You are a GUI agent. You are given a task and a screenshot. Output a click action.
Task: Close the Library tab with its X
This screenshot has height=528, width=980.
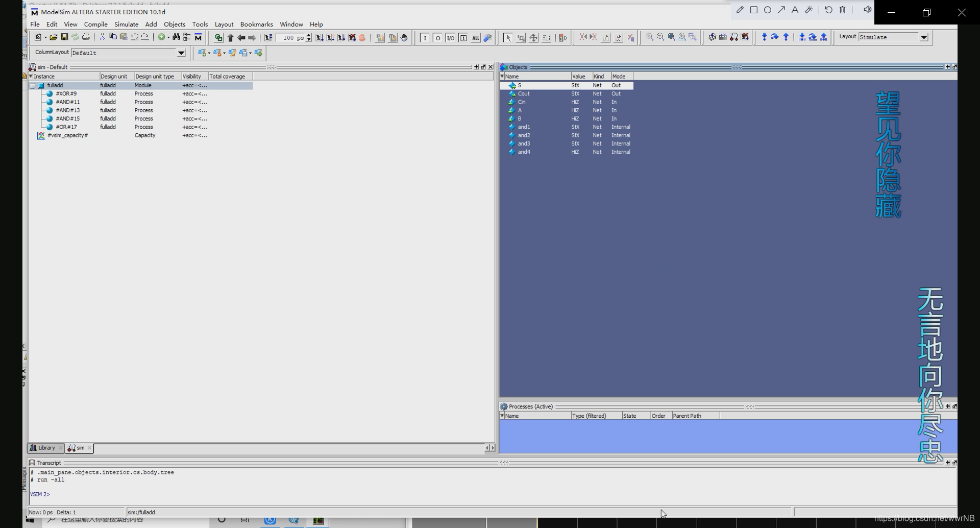coord(60,448)
